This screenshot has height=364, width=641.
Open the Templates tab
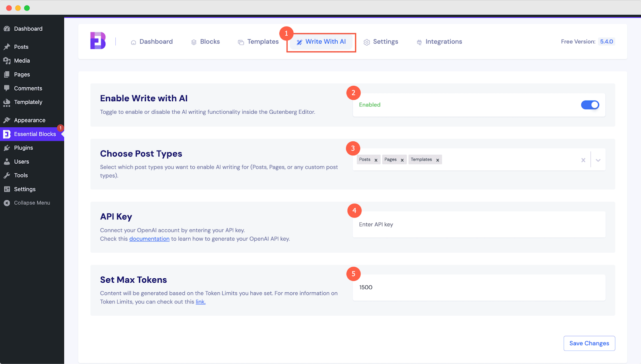click(x=258, y=42)
